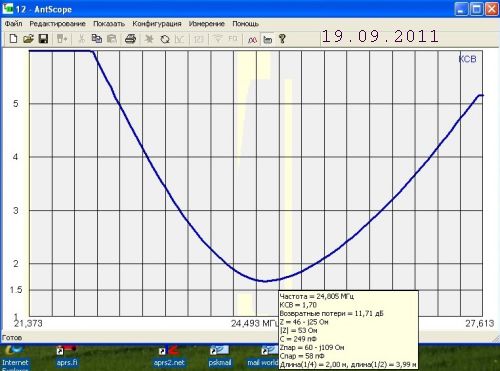The height and width of the screenshot is (371, 500).
Task: Open file using the folder icon
Action: 28,39
